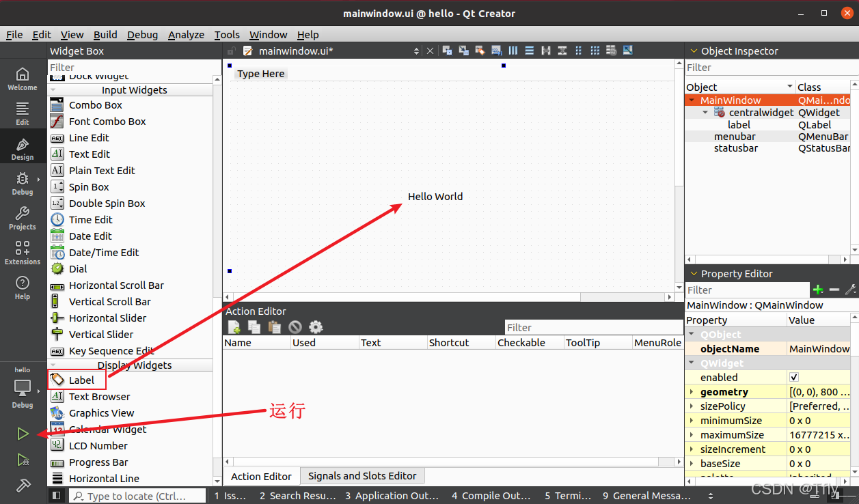Click Lay Out Horizontally in Splitter icon
Screen dimensions: 859x504
click(546, 51)
